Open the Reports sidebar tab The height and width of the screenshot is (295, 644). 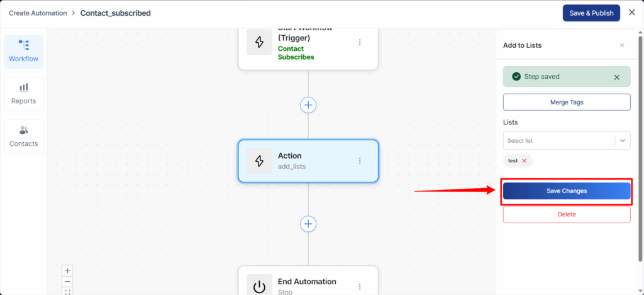point(23,94)
